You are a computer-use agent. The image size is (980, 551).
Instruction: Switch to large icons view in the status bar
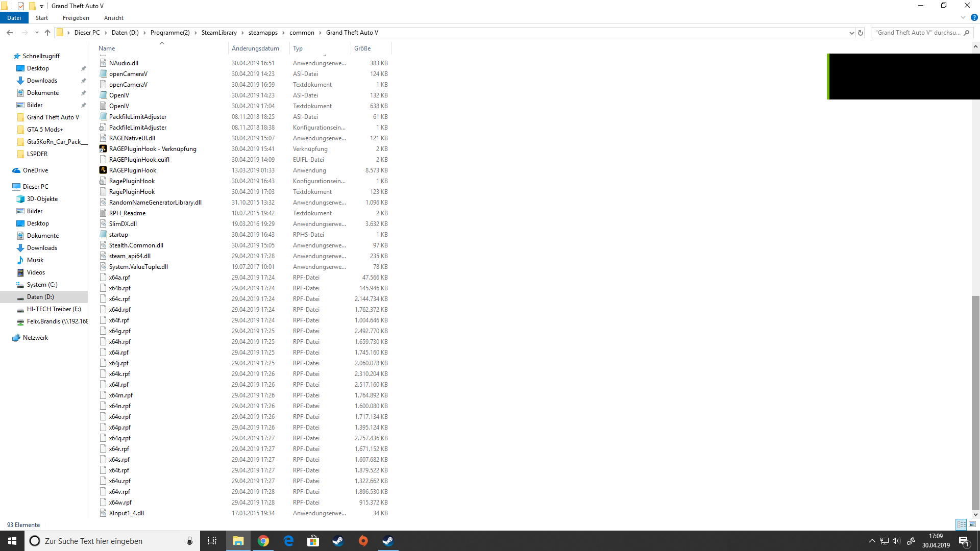[x=972, y=524]
